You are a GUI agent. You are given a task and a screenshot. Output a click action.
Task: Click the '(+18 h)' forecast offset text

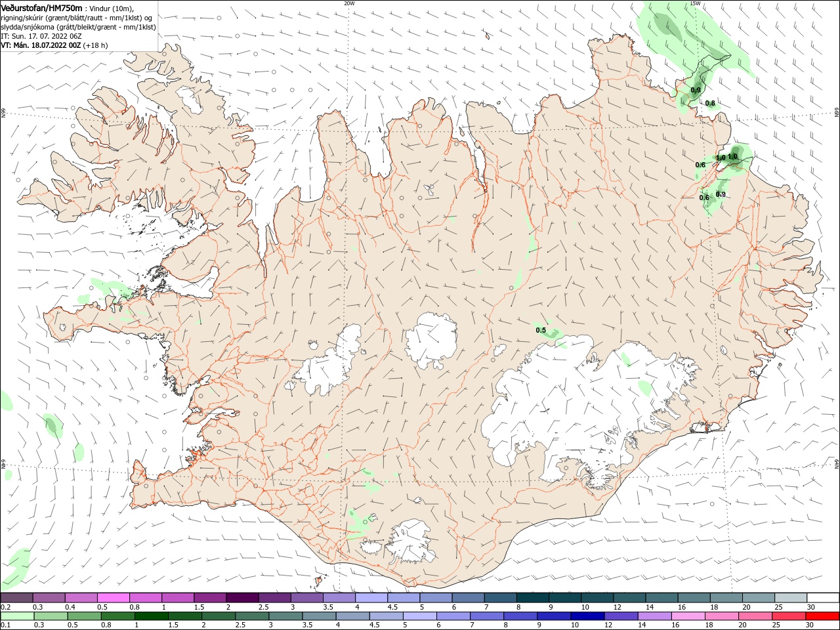[96, 45]
